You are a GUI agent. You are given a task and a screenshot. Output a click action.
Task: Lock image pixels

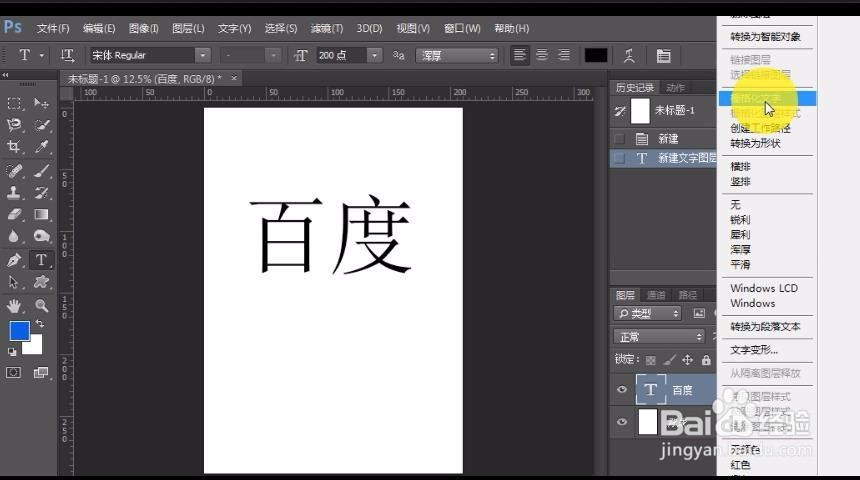[x=669, y=360]
